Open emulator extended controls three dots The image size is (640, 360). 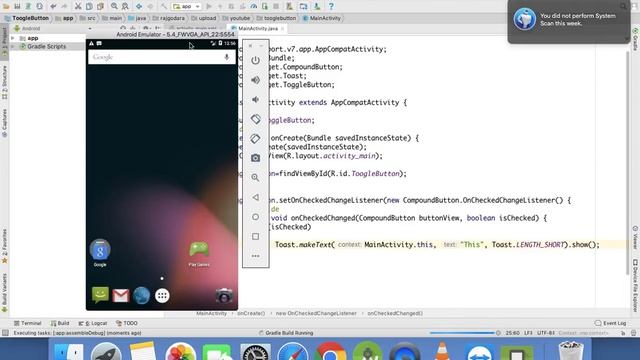pos(256,256)
